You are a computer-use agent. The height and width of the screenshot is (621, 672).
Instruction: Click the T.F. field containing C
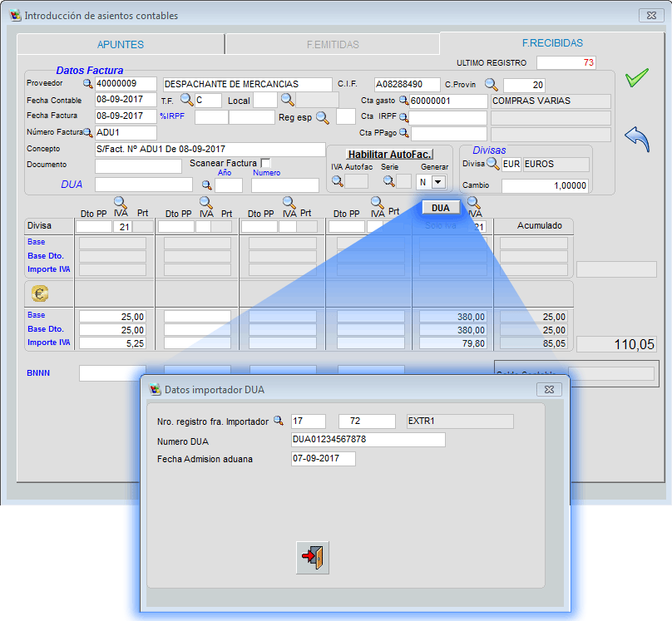tap(208, 101)
